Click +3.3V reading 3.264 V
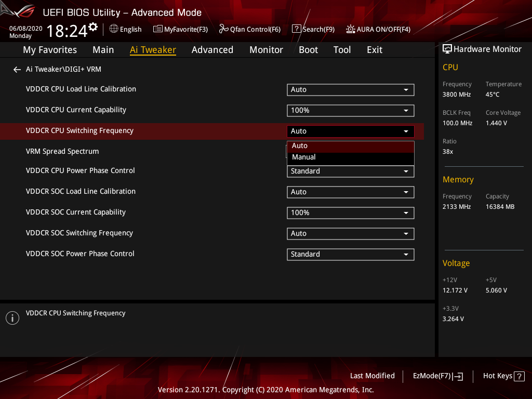 [x=453, y=319]
